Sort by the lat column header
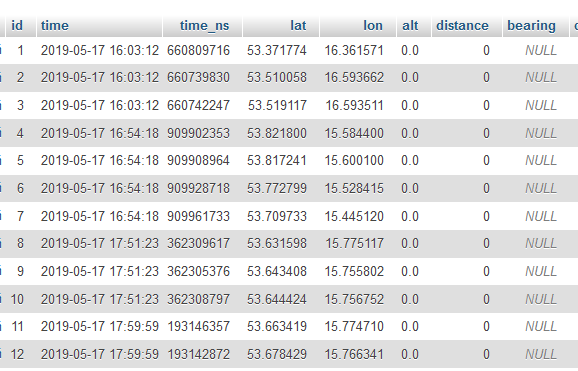 tap(298, 26)
